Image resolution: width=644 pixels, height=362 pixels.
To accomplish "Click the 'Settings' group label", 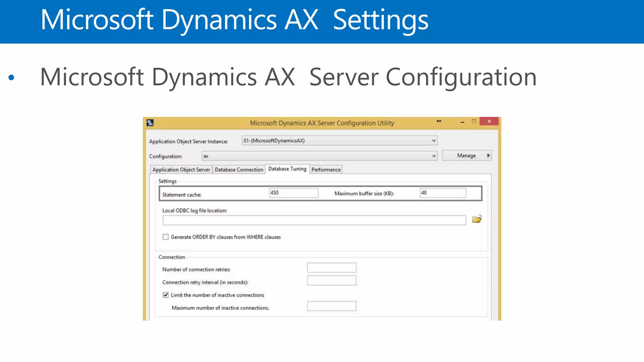I will [x=167, y=181].
